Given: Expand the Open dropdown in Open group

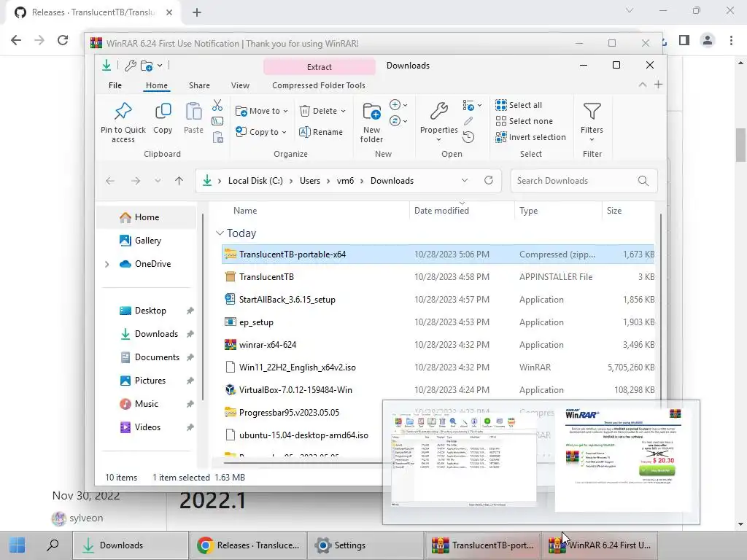Looking at the screenshot, I should [x=473, y=105].
